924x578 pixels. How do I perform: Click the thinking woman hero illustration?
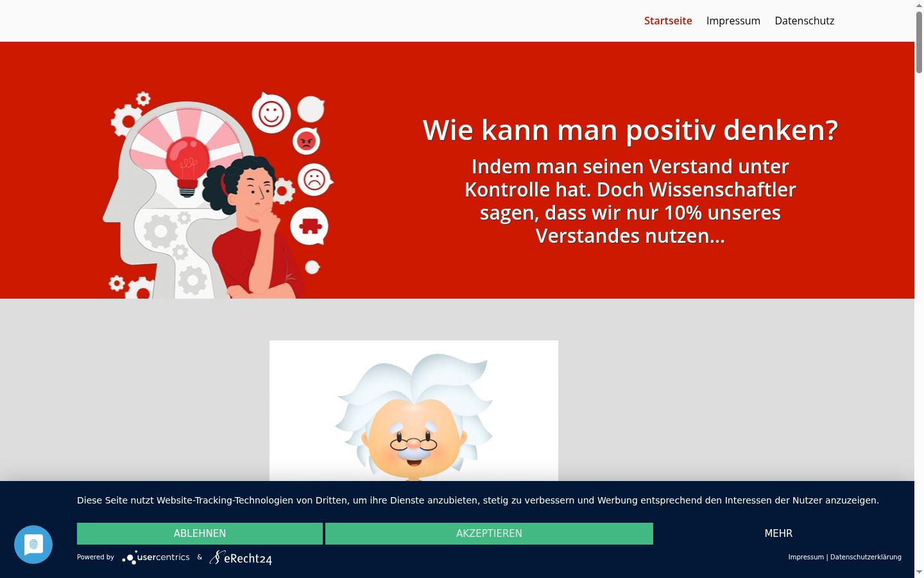coord(218,195)
